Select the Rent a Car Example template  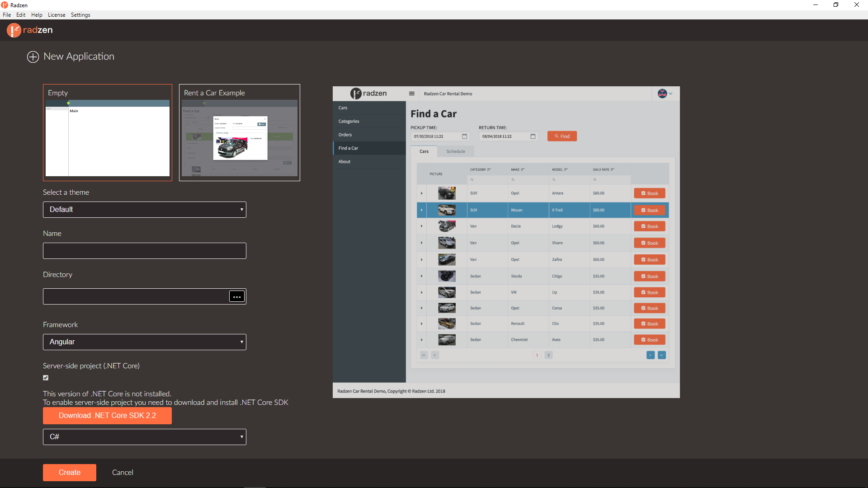(x=240, y=132)
